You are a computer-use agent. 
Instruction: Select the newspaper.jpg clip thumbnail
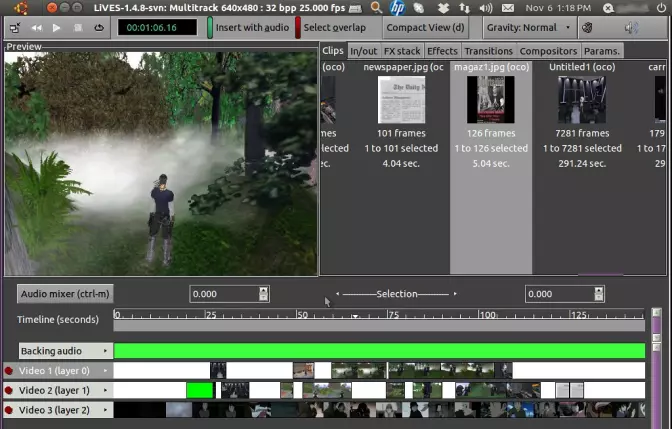402,100
